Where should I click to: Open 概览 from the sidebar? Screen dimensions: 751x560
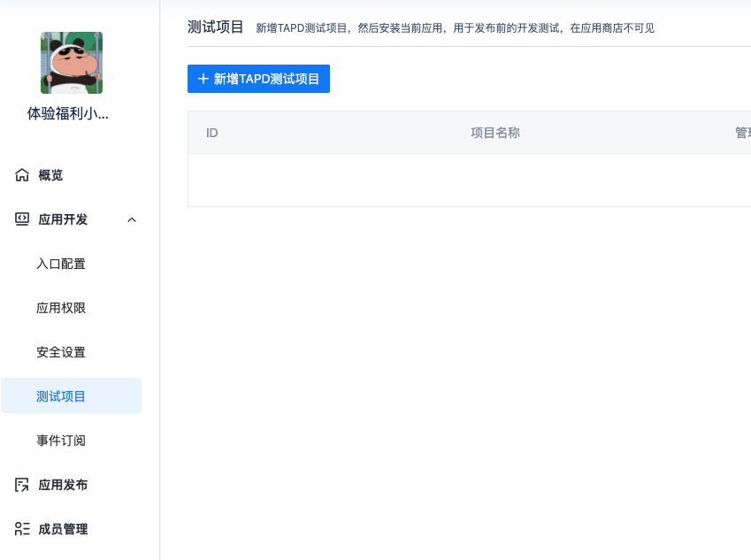coord(50,174)
